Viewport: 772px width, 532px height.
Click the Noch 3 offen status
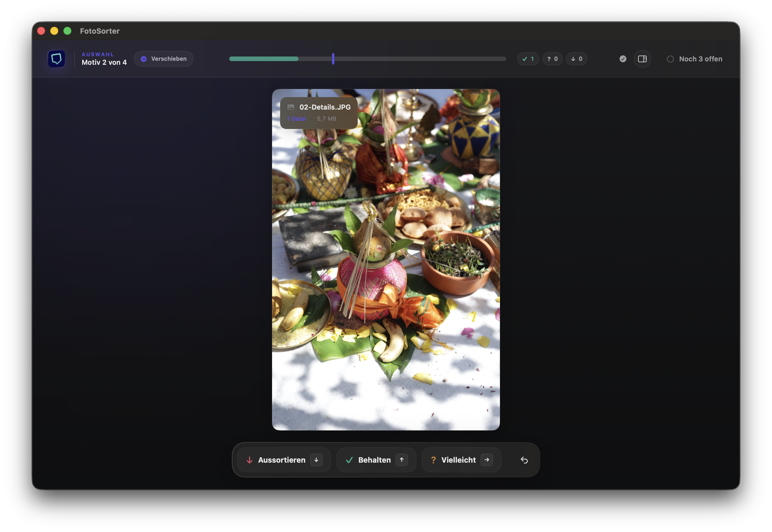coord(694,59)
